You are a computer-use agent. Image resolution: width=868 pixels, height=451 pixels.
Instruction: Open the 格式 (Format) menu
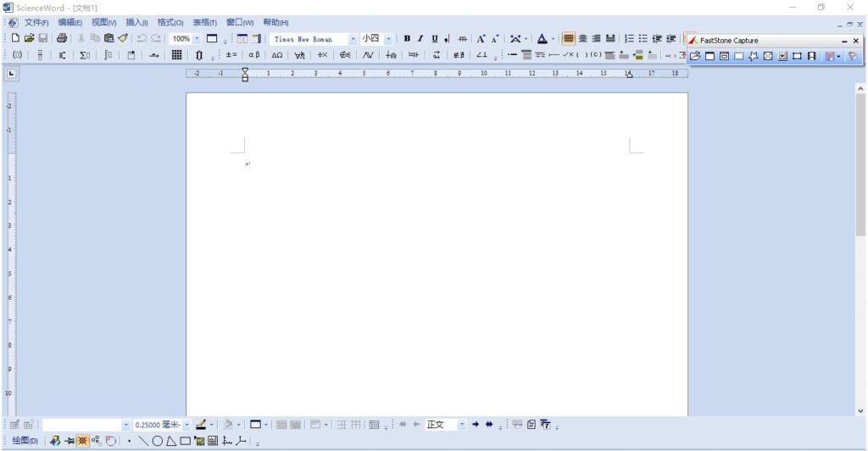click(170, 23)
